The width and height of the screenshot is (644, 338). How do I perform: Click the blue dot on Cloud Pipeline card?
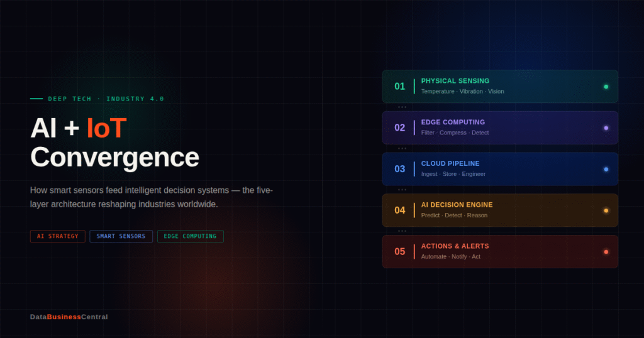pyautogui.click(x=606, y=170)
